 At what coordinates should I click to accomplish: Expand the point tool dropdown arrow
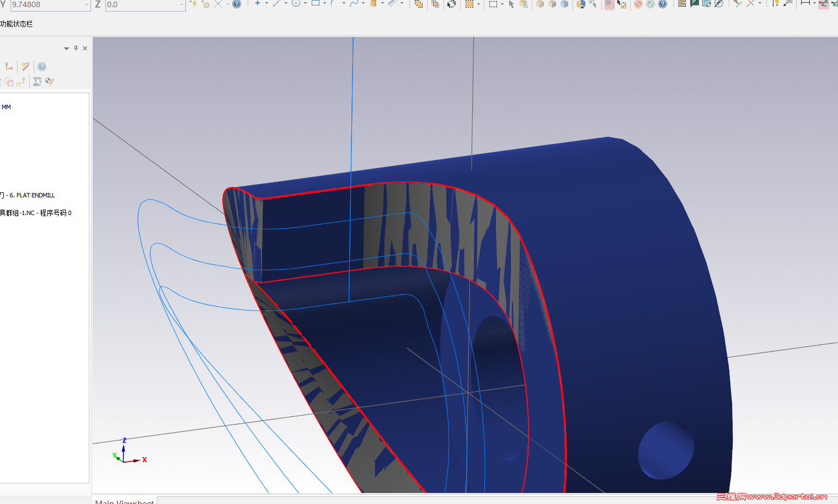pos(266,3)
